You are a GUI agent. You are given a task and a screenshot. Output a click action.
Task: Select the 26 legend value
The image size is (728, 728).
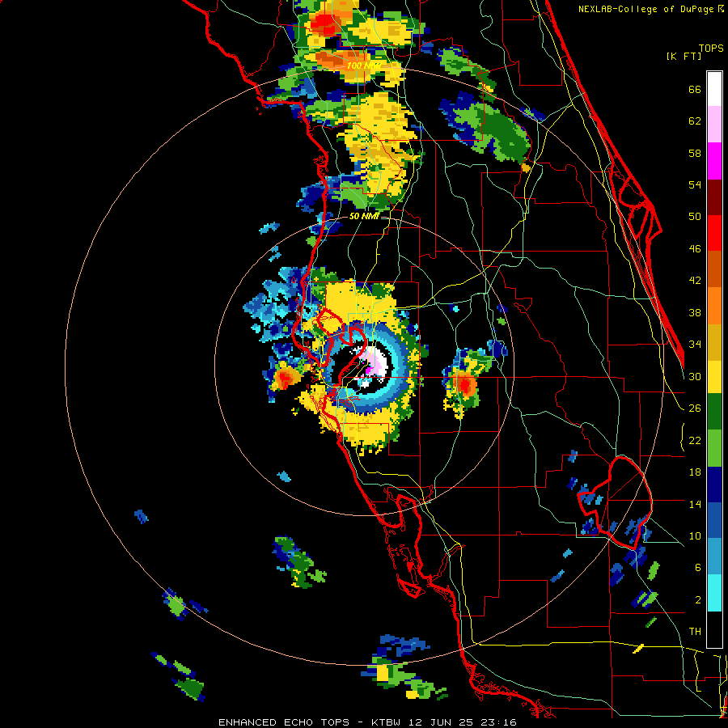pos(695,408)
